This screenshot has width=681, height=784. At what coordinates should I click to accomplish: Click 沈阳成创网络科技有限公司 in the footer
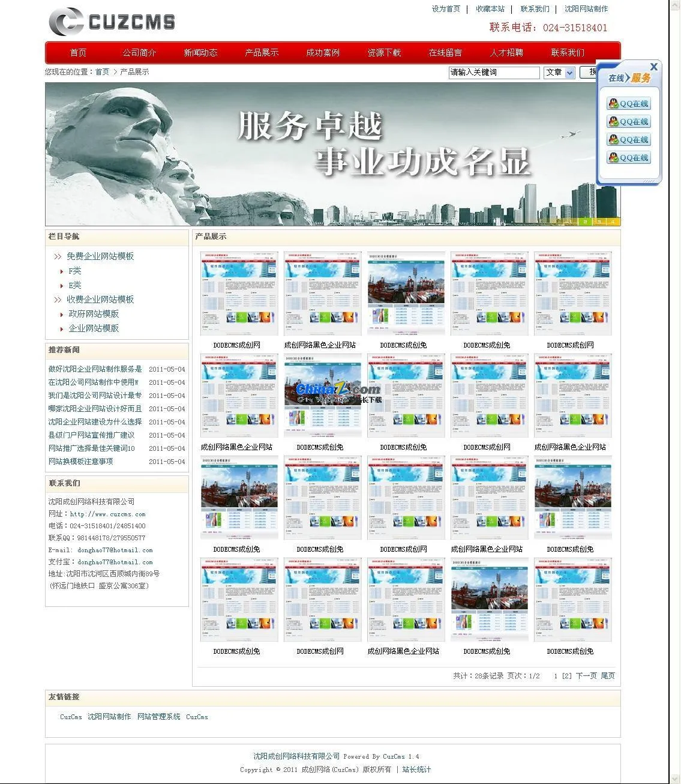296,756
